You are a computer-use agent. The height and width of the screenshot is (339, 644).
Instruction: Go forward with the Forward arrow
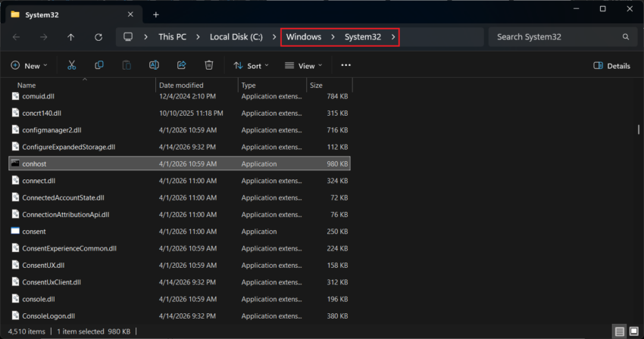point(43,37)
